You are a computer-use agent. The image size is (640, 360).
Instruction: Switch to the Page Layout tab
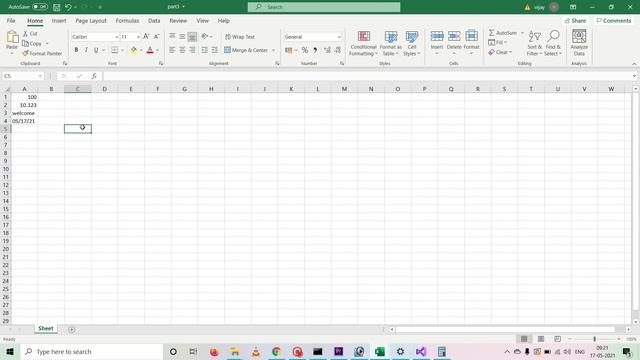(91, 20)
